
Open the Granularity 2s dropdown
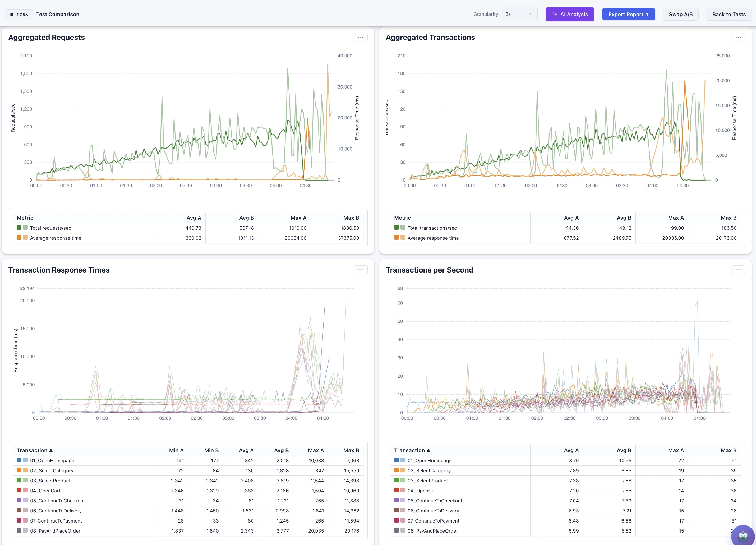point(519,14)
